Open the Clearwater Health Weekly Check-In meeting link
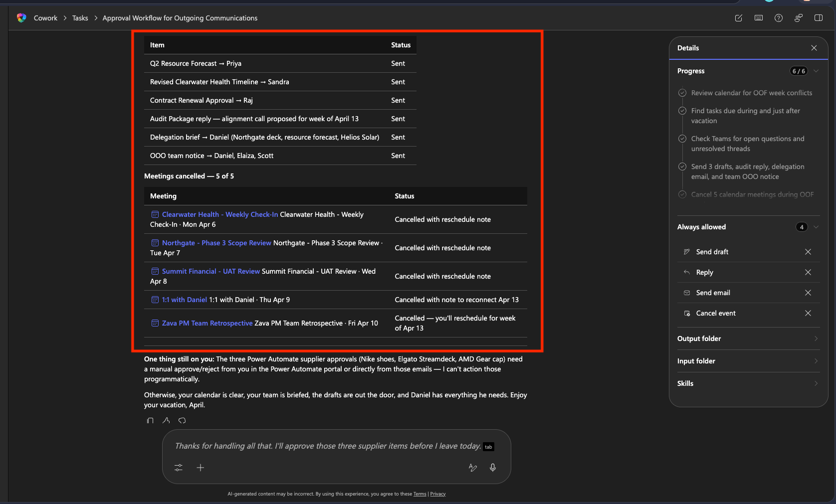The image size is (836, 504). tap(219, 214)
